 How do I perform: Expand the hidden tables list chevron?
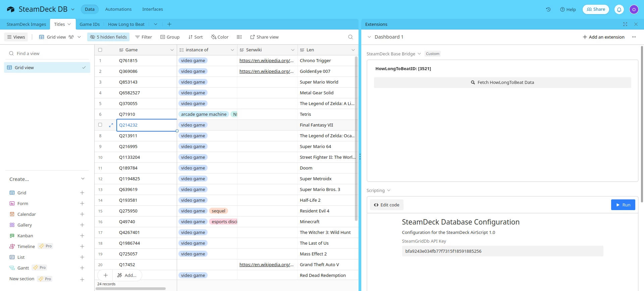[x=156, y=24]
